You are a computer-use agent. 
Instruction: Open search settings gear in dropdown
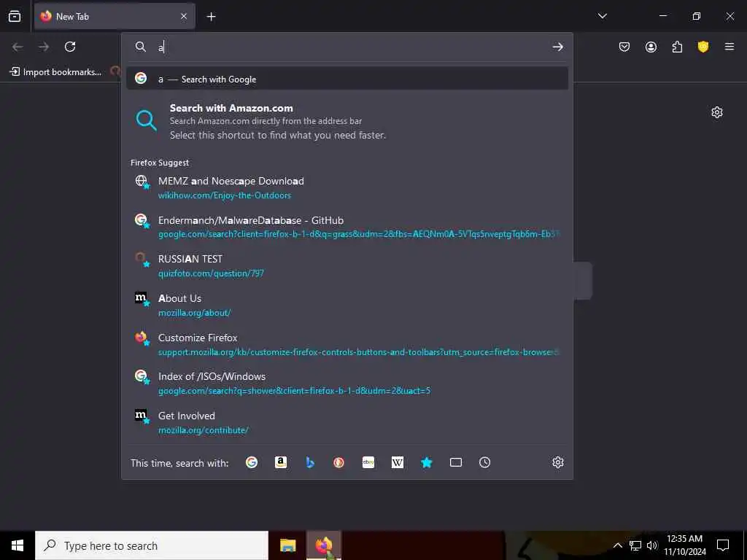tap(558, 462)
